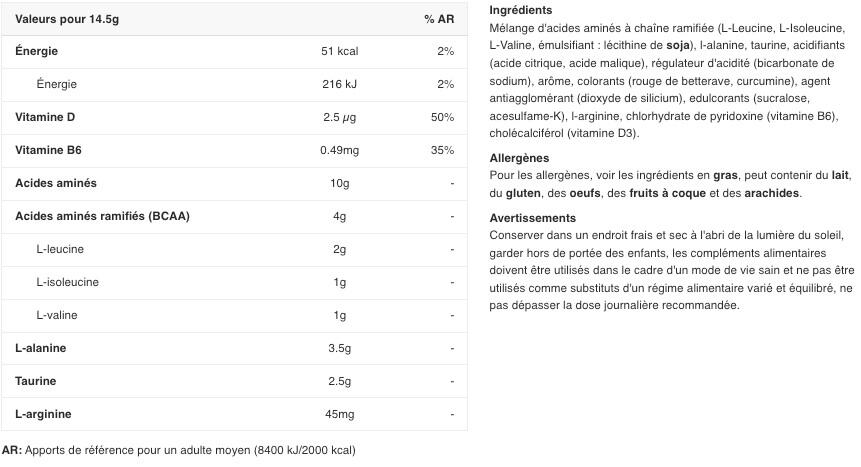Click the Vitamine B6 row label
Image resolution: width=861 pixels, height=467 pixels.
47,150
